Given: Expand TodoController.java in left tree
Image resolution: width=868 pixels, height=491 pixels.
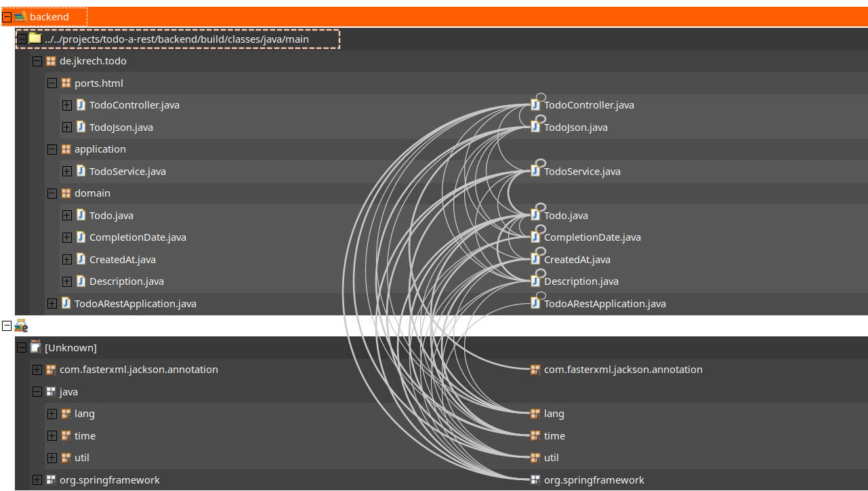Looking at the screenshot, I should [x=66, y=105].
